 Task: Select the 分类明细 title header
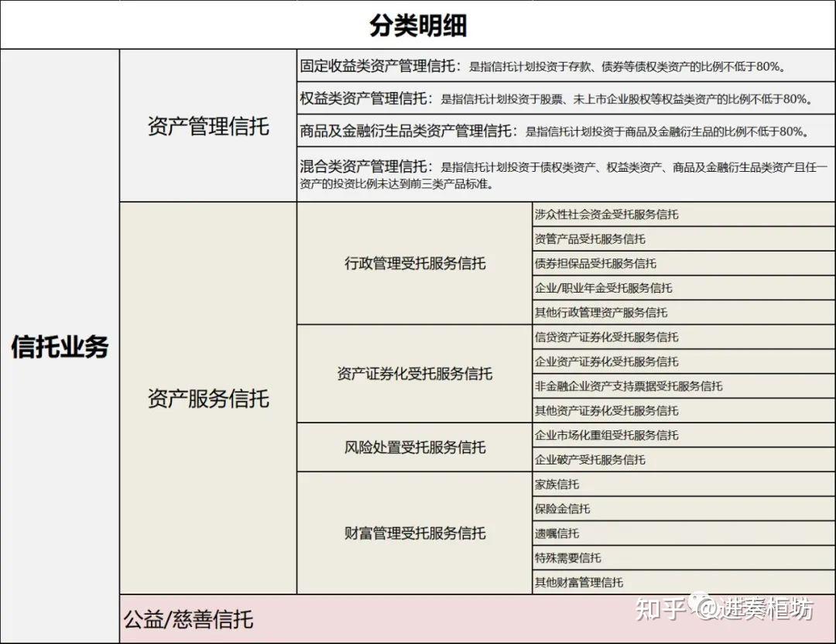tap(418, 23)
